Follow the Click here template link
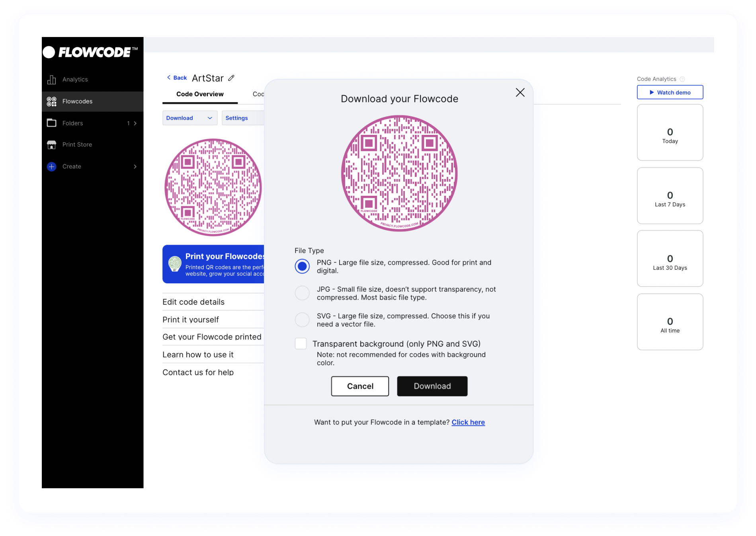756x536 pixels. [468, 422]
